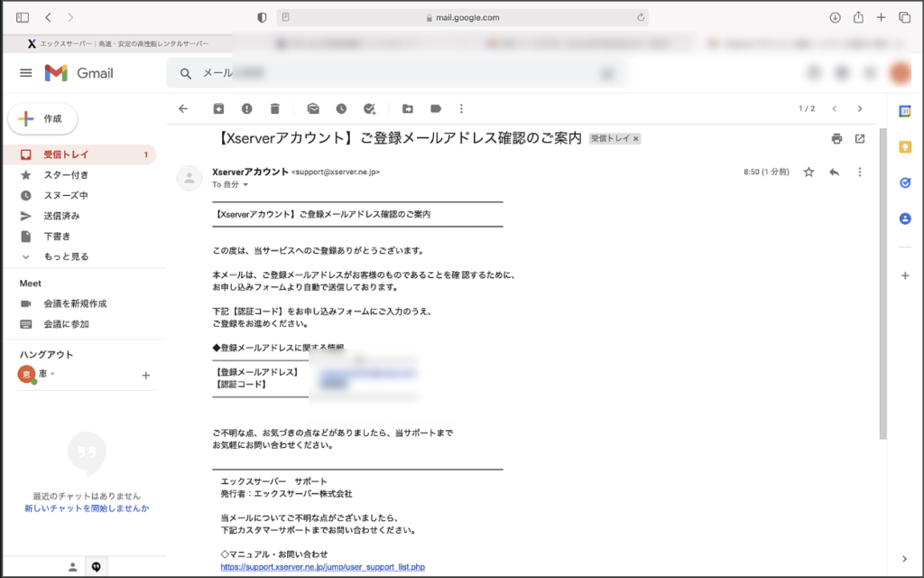Focus the Gmail search mail field
This screenshot has height=578, width=924.
coord(395,73)
